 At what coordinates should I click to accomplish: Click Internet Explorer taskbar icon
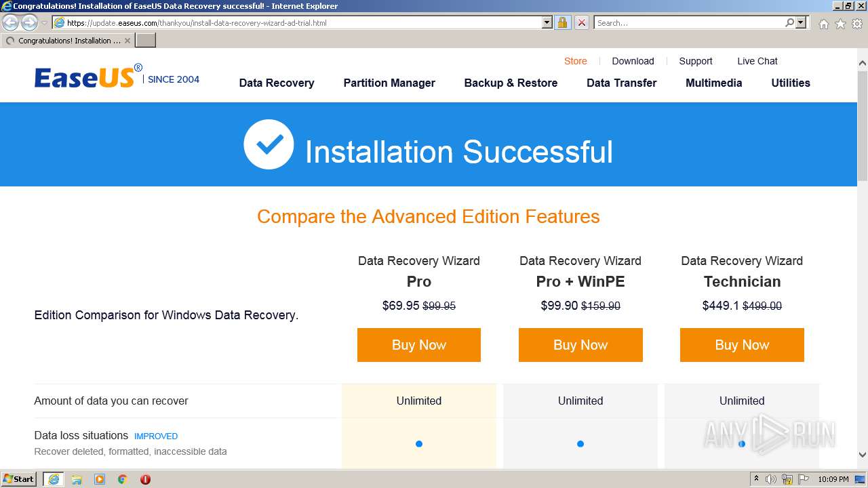tap(53, 479)
